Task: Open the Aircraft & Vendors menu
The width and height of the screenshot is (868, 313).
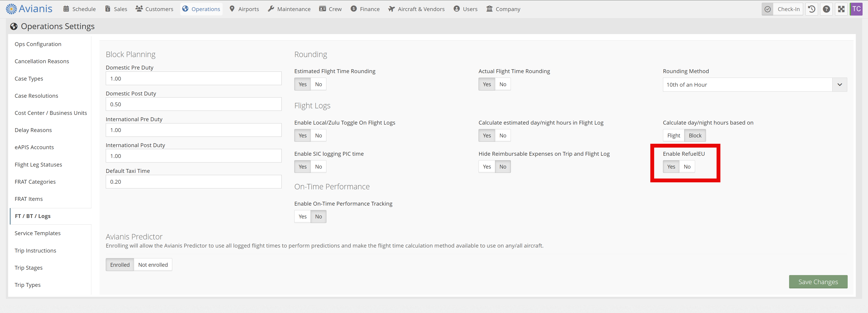Action: point(416,9)
